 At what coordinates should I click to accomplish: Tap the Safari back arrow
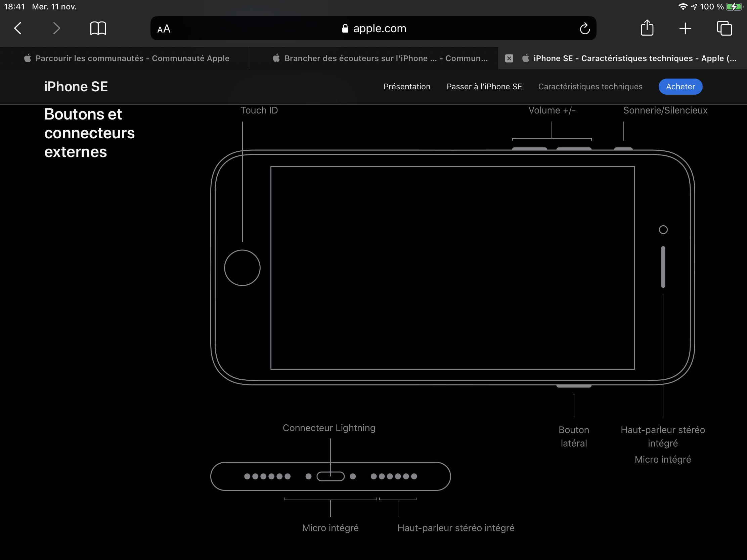click(x=18, y=28)
